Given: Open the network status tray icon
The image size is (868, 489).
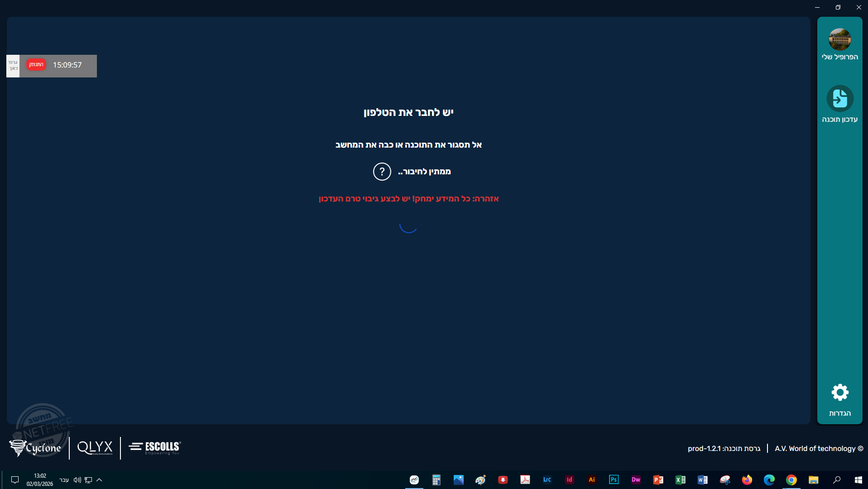Looking at the screenshot, I should point(88,480).
